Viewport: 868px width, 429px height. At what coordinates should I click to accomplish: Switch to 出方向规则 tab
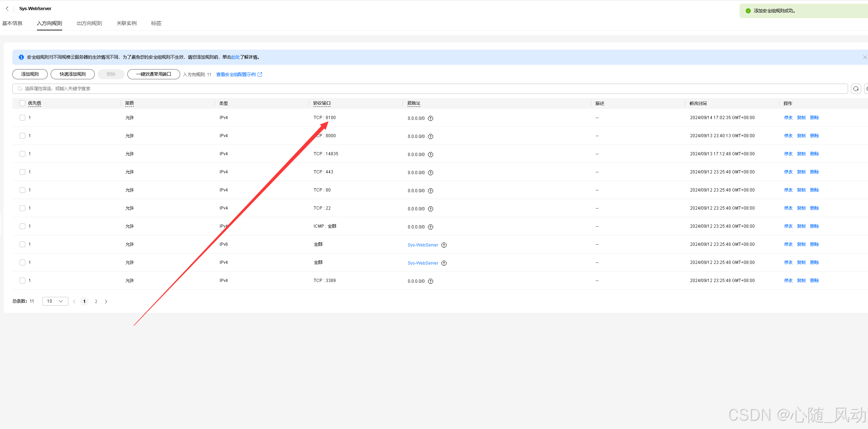[89, 23]
